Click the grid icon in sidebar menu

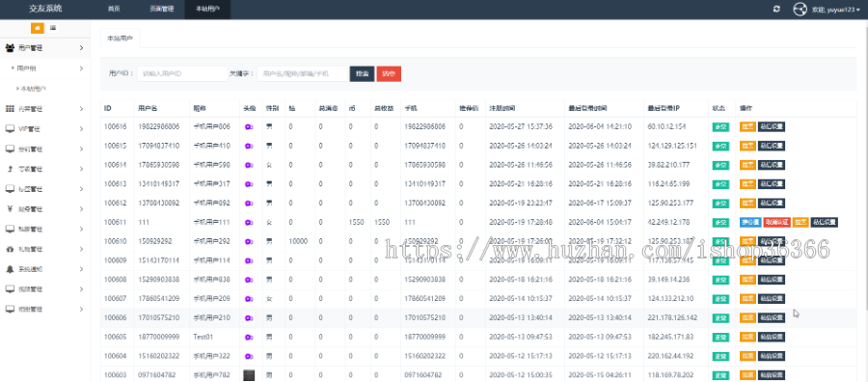pos(10,108)
